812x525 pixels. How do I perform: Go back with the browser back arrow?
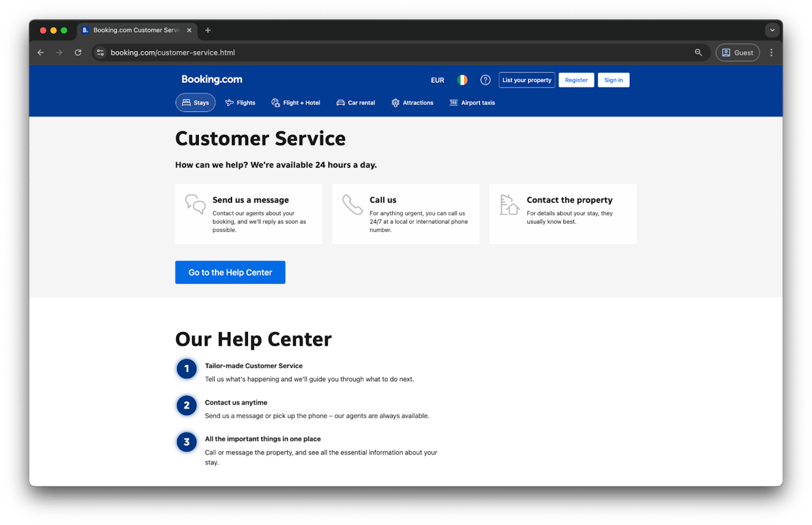click(41, 53)
